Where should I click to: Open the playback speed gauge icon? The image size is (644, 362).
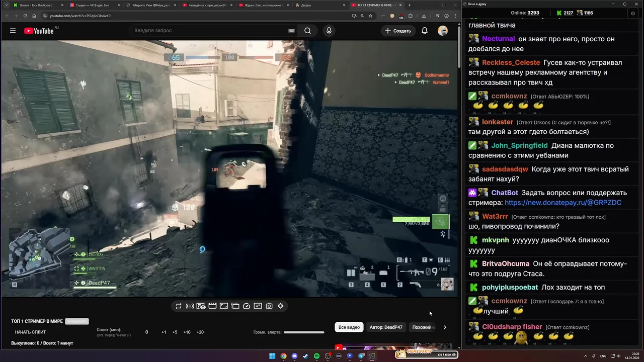[x=247, y=306]
